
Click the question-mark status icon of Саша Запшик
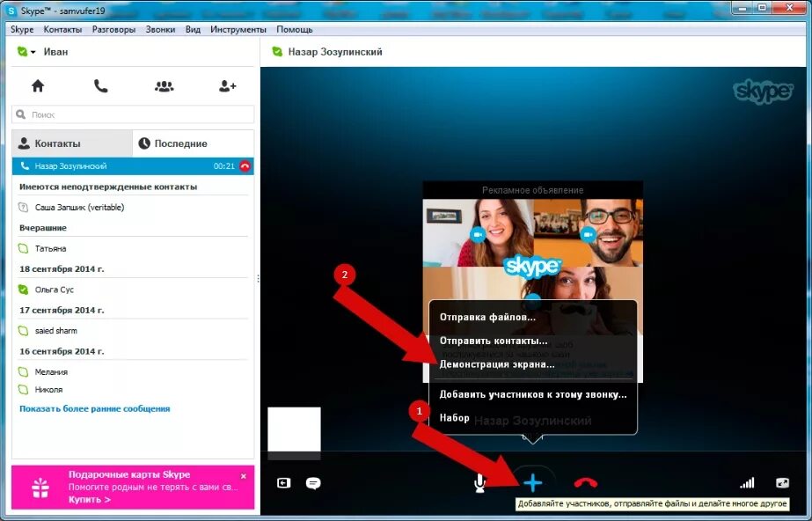click(x=23, y=207)
